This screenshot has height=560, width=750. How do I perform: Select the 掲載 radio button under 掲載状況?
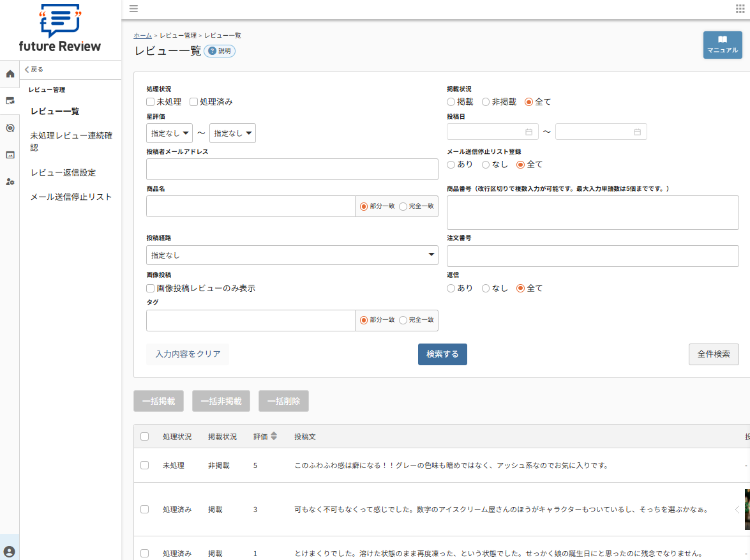pos(449,101)
